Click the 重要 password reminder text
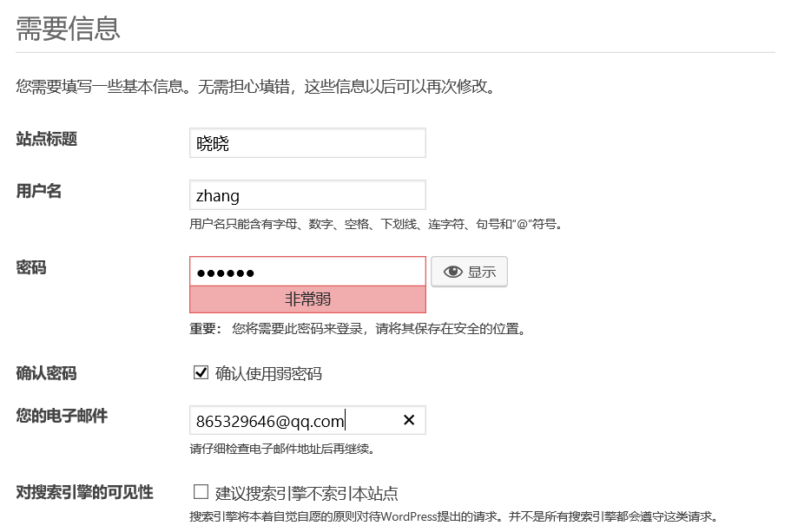 pos(359,329)
